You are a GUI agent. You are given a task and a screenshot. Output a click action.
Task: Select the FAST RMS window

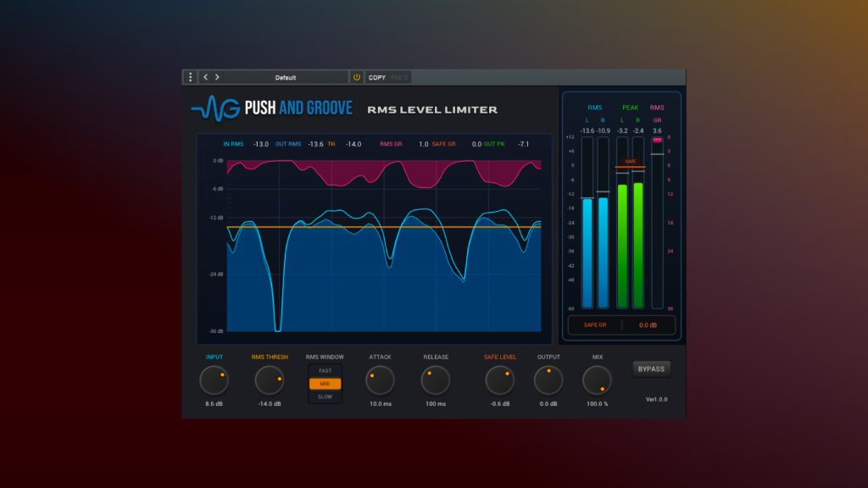[x=325, y=371]
